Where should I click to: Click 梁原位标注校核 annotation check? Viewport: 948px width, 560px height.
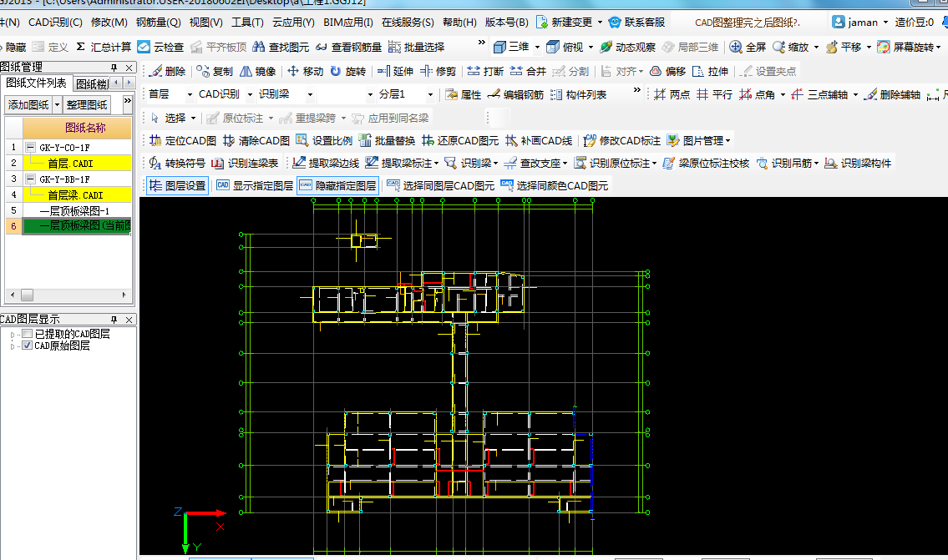click(x=706, y=163)
